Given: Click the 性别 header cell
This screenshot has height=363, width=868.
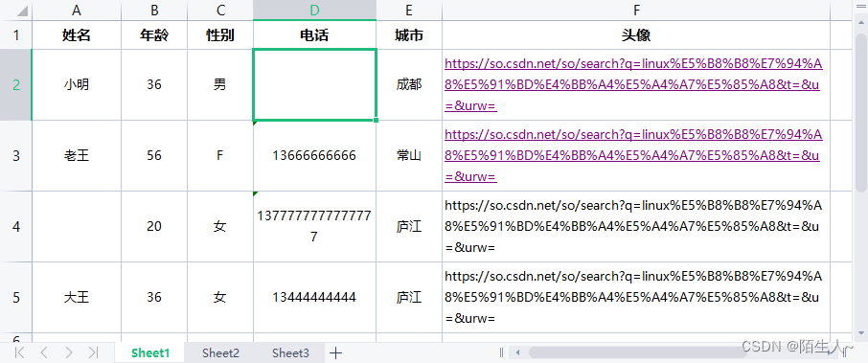Looking at the screenshot, I should click(x=220, y=35).
